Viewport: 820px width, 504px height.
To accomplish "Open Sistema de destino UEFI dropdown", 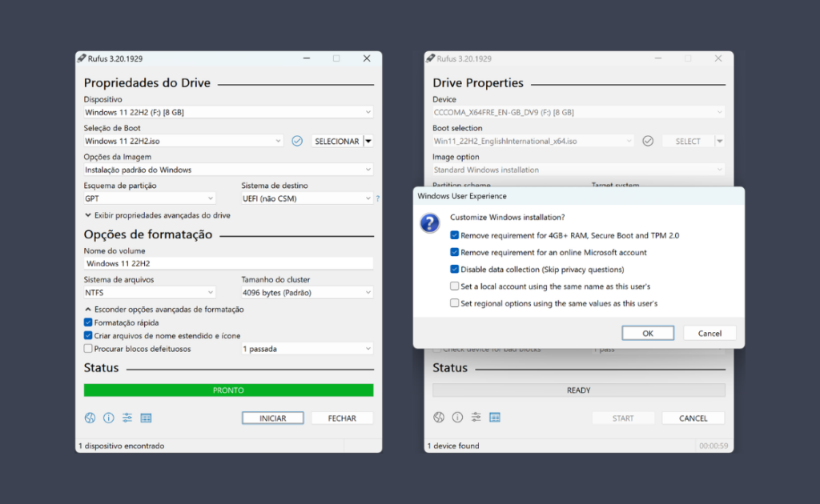I will (307, 198).
